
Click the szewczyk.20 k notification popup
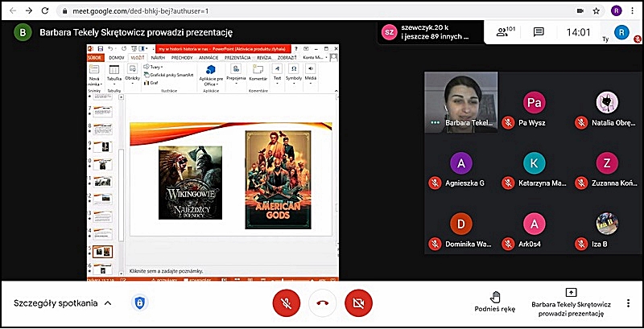tap(431, 32)
